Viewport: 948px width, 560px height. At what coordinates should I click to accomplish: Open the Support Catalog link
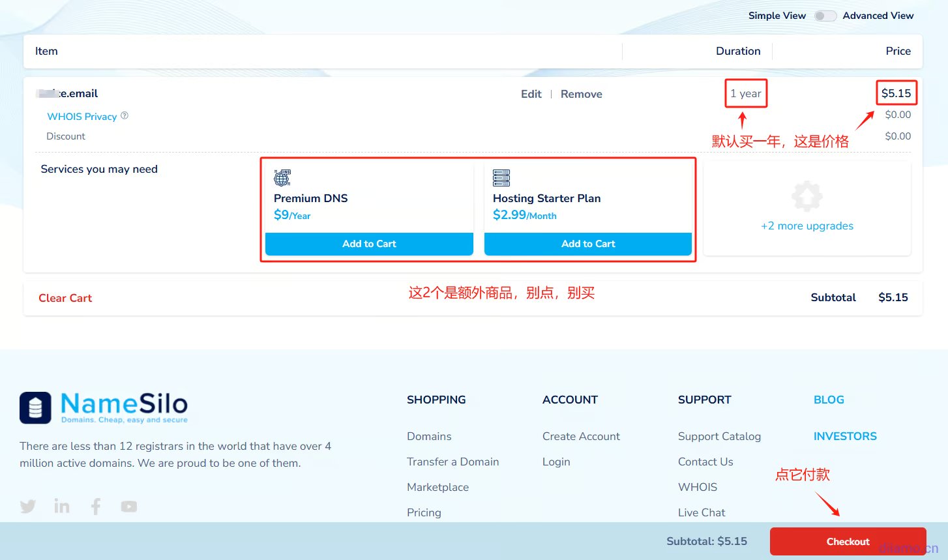point(719,436)
